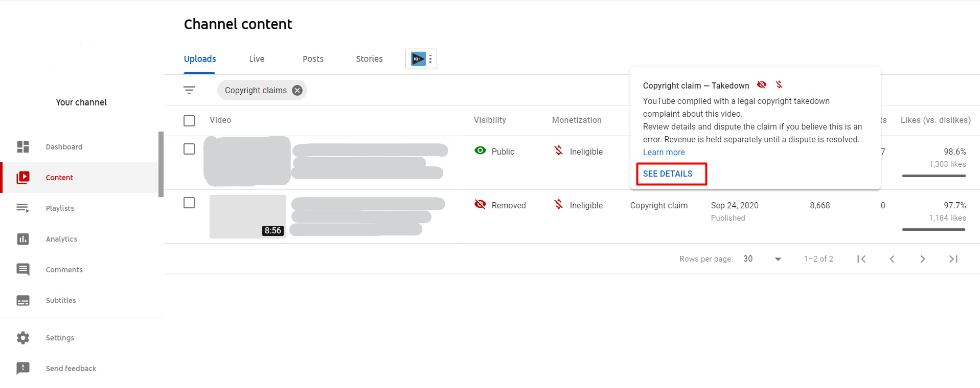The width and height of the screenshot is (980, 388).
Task: Switch to the Live tab
Action: point(257,59)
